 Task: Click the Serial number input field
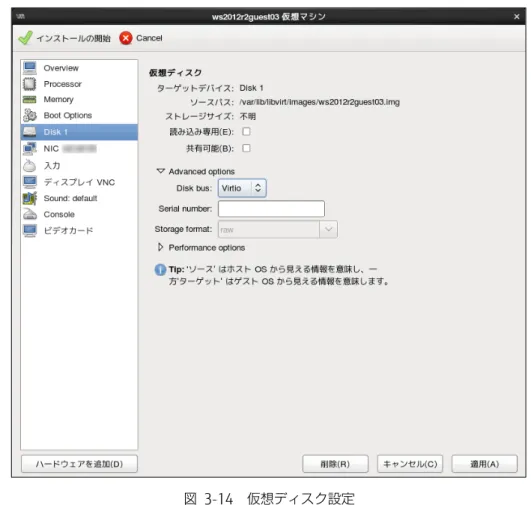tap(271, 209)
